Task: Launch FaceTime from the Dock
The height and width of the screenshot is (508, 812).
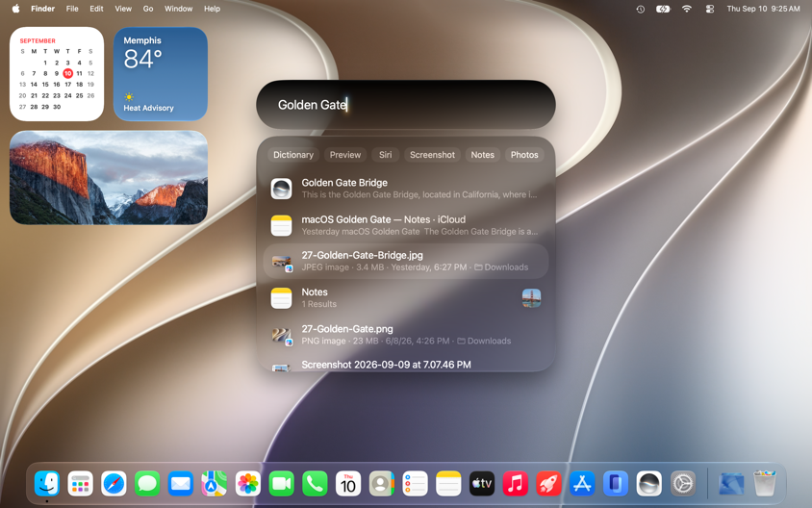Action: point(281,484)
